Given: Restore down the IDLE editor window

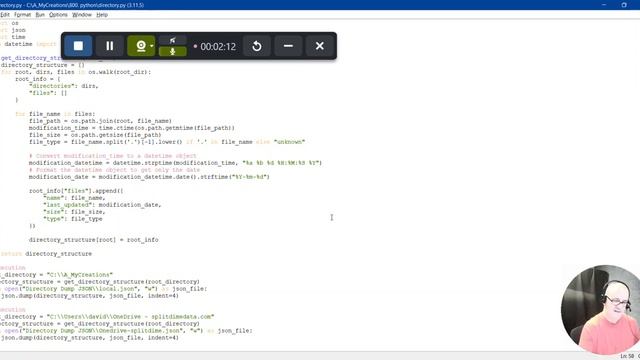Looking at the screenshot, I should point(624,5).
